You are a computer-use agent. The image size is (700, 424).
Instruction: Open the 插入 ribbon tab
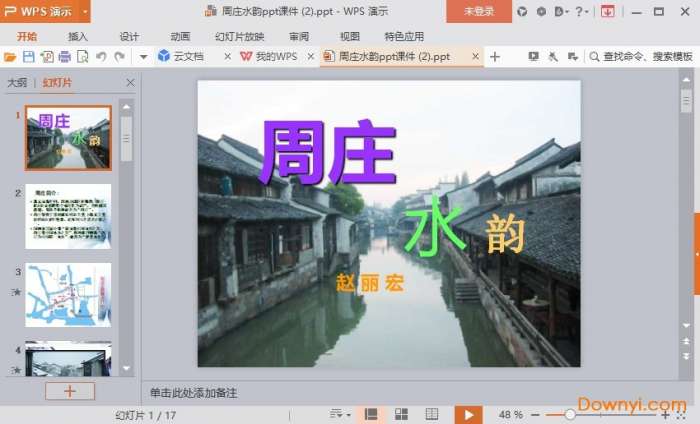[x=78, y=36]
